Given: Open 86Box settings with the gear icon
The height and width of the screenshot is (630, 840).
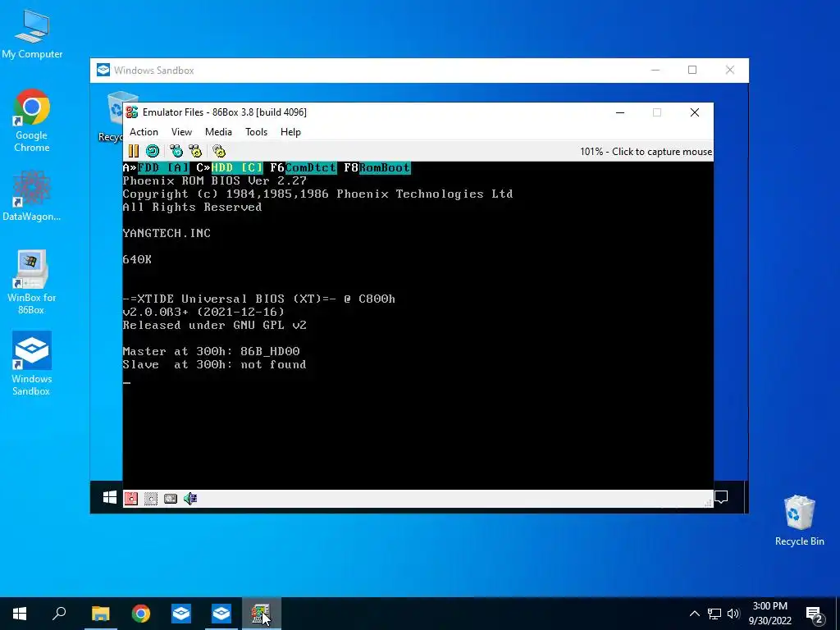Looking at the screenshot, I should click(x=218, y=151).
